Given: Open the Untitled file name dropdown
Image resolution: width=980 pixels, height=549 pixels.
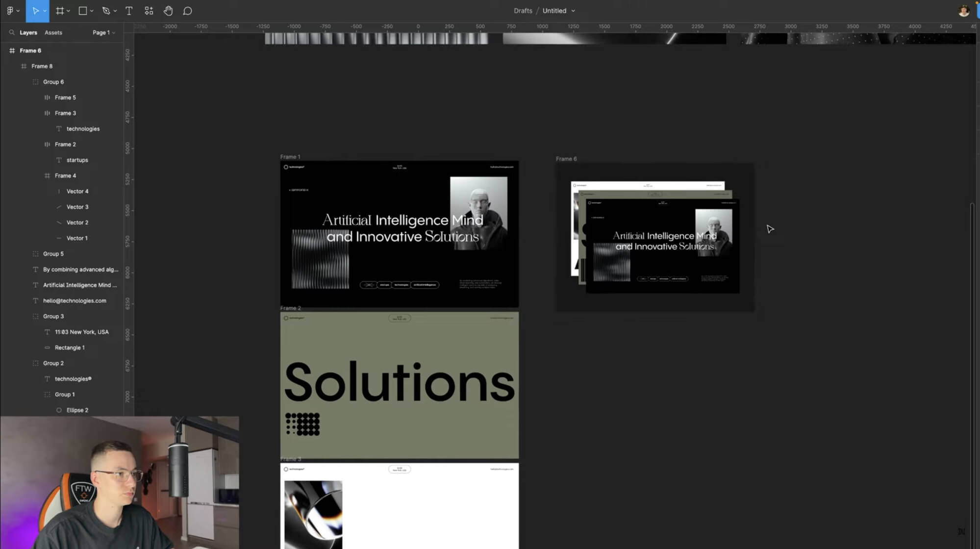Looking at the screenshot, I should tap(558, 11).
